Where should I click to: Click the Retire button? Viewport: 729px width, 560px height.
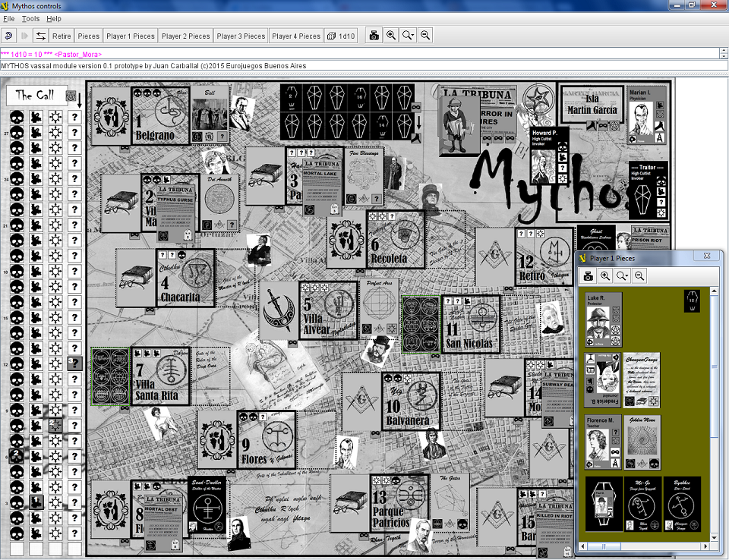[62, 36]
